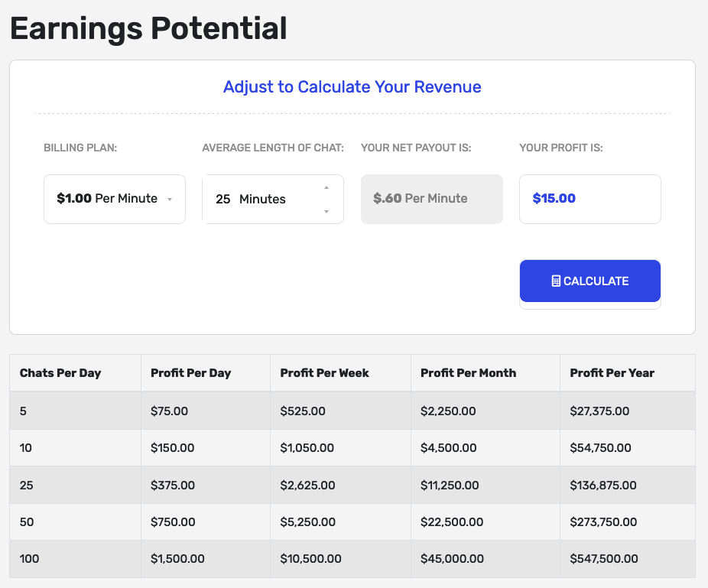708x588 pixels.
Task: Decrease chat length with down arrow
Action: [x=326, y=211]
